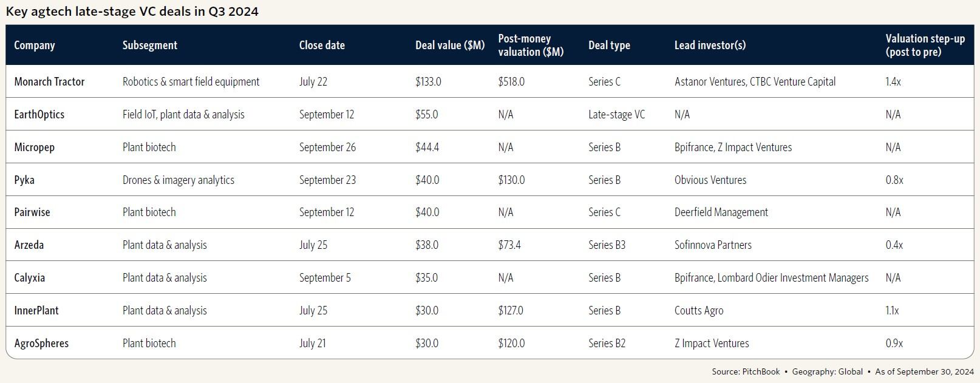Select the EarthOptics company name
This screenshot has width=980, height=383.
[x=39, y=115]
